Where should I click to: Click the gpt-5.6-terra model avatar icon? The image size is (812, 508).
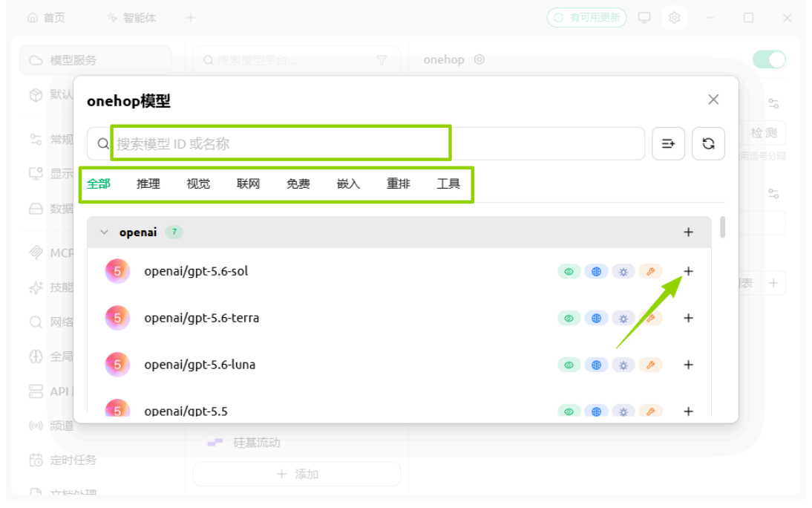coord(117,318)
